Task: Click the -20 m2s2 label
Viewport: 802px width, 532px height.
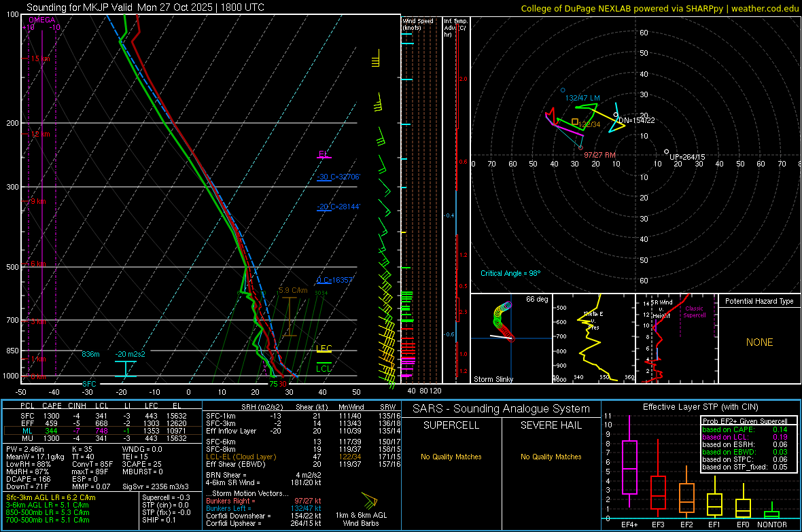Action: (130, 355)
